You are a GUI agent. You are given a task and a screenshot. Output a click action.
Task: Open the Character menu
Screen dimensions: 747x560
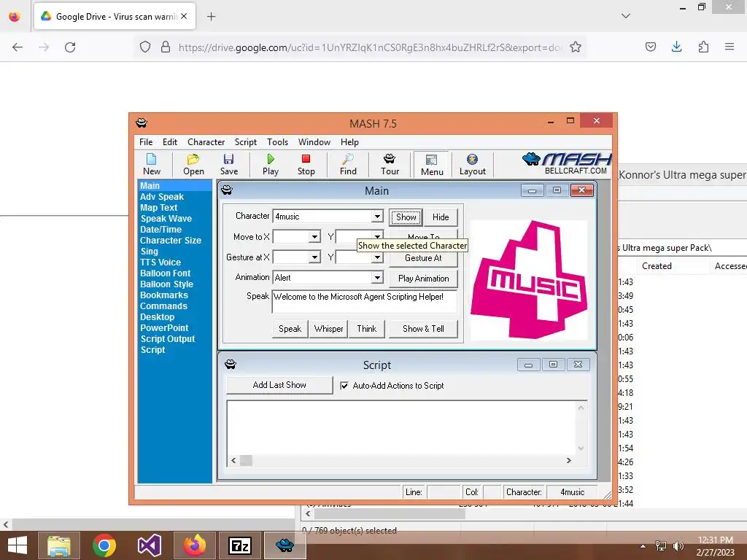coord(206,142)
